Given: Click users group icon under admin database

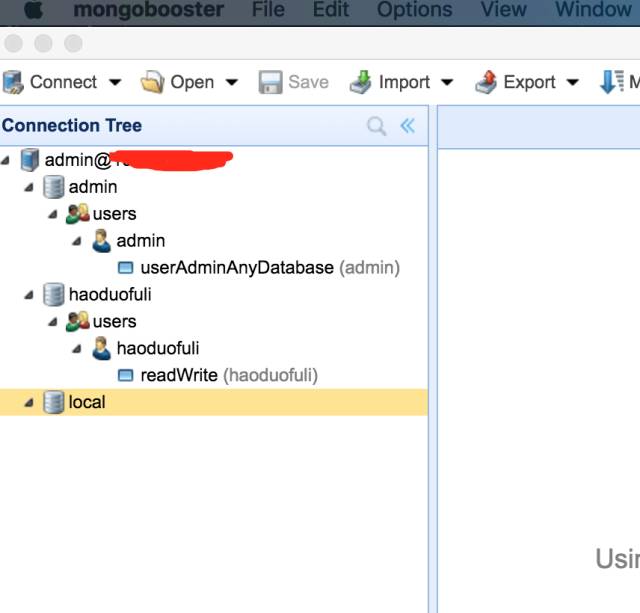Looking at the screenshot, I should click(x=78, y=214).
